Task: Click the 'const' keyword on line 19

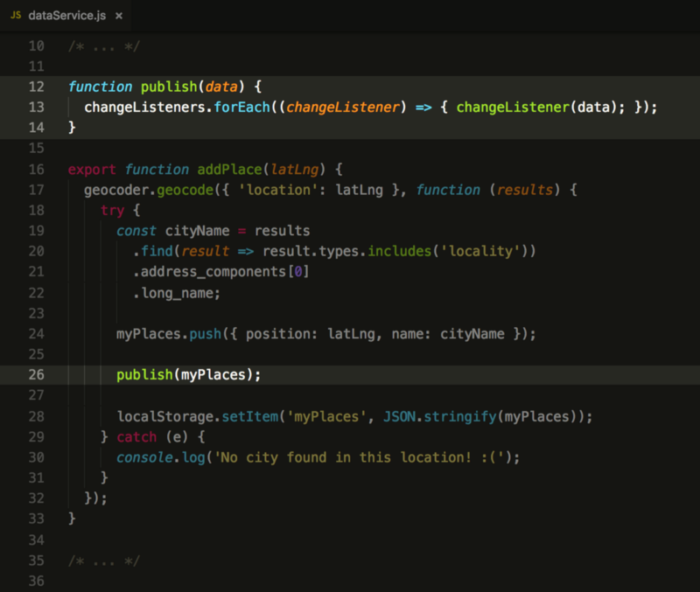Action: click(x=136, y=231)
